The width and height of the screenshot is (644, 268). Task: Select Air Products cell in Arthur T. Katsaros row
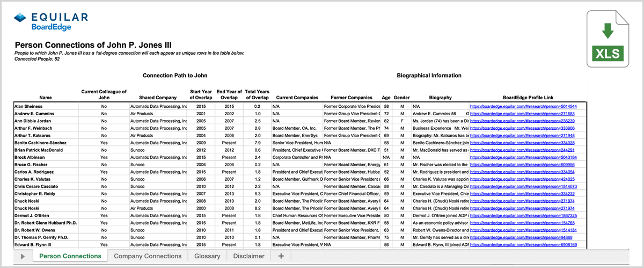point(158,136)
